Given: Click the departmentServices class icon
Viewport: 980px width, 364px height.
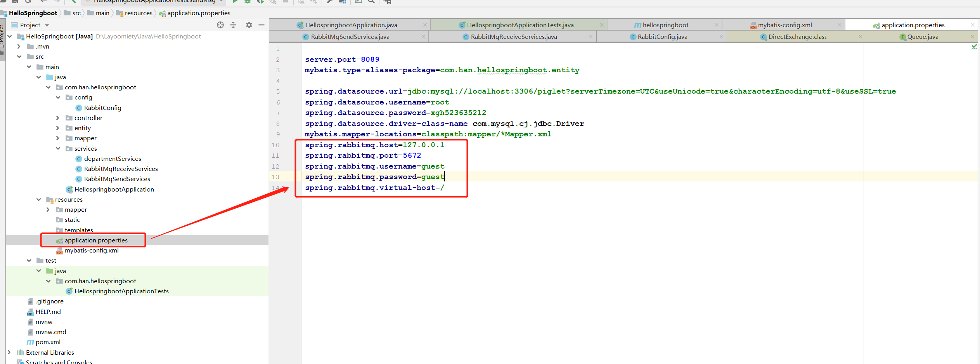Looking at the screenshot, I should (x=78, y=159).
